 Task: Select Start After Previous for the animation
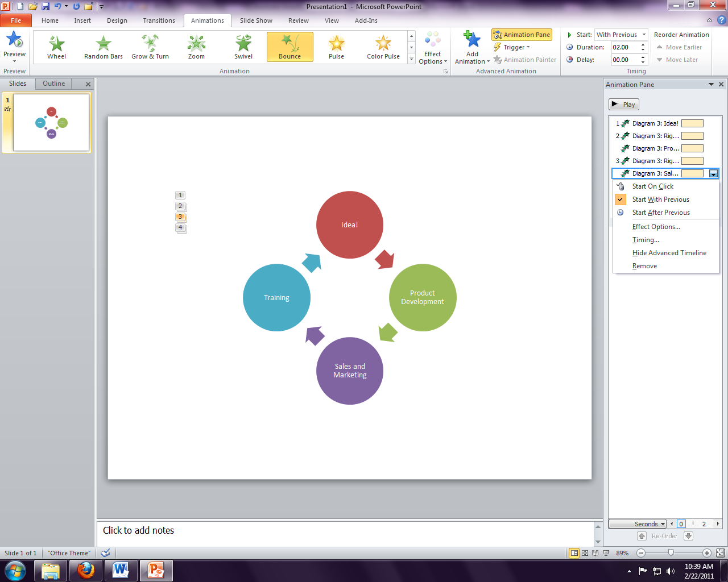coord(660,212)
